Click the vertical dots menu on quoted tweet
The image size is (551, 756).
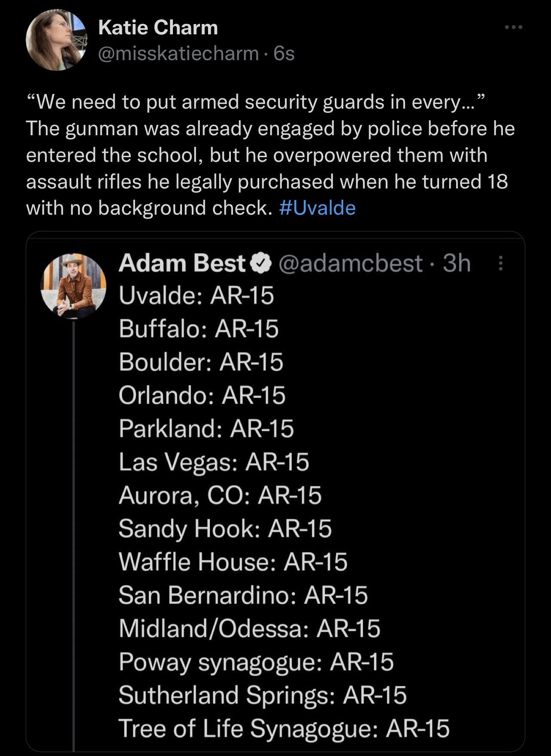500,263
